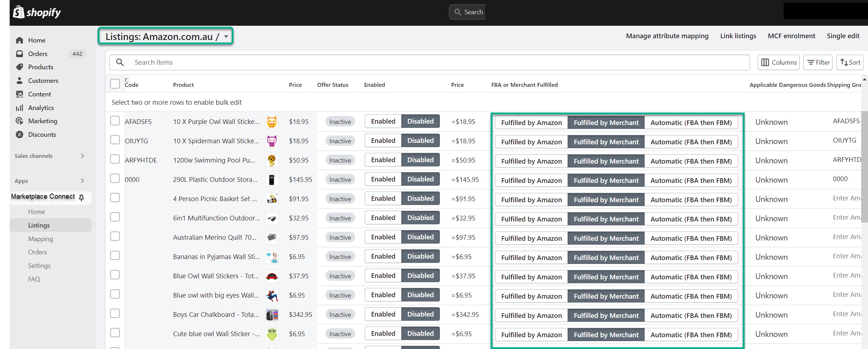Choose Automatic (FBA then FBM) for ARFYHTDE
Screen dimensions: 868x349
point(691,161)
